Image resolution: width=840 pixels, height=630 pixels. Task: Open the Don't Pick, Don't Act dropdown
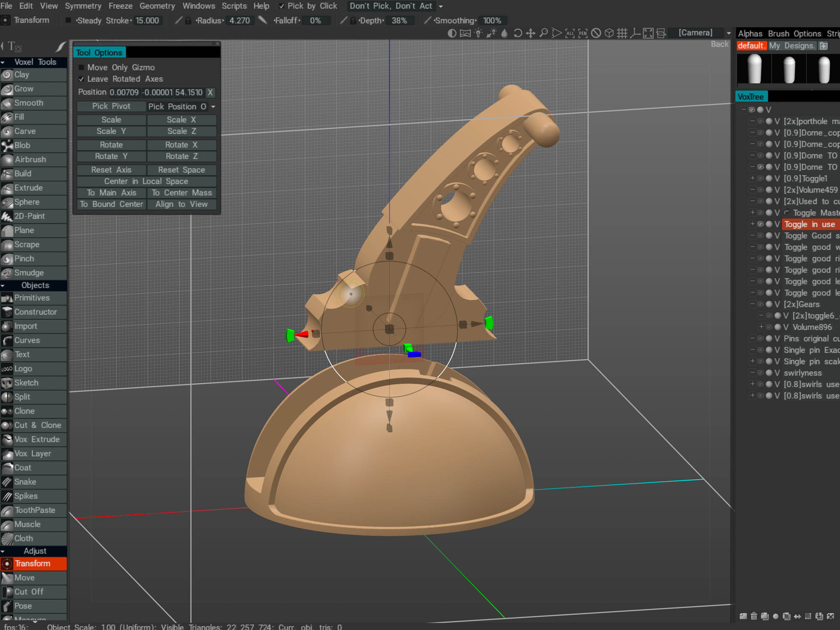click(441, 6)
